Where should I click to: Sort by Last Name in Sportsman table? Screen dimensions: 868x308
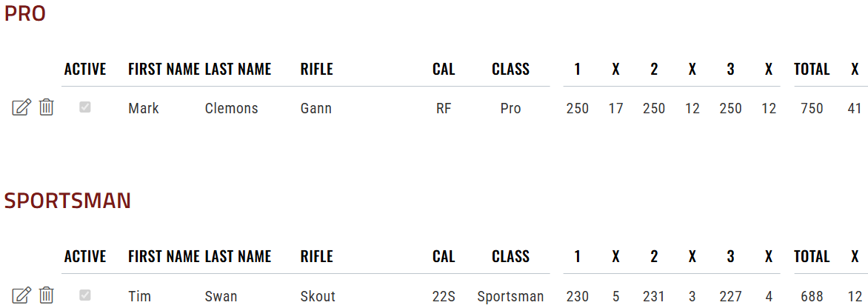238,257
